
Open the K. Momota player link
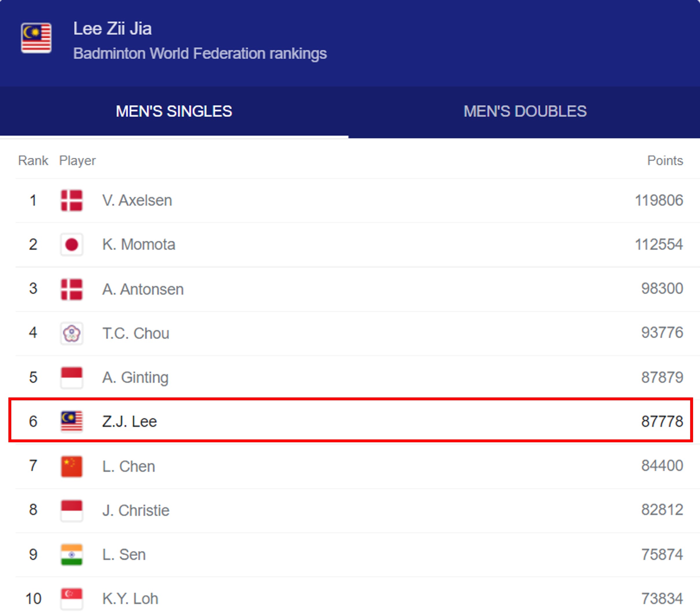click(139, 245)
